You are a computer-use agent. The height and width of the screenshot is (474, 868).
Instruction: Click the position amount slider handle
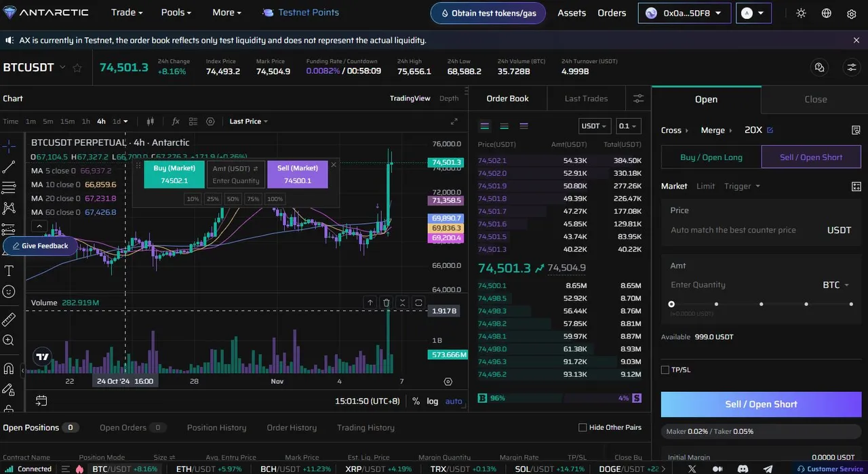click(671, 304)
